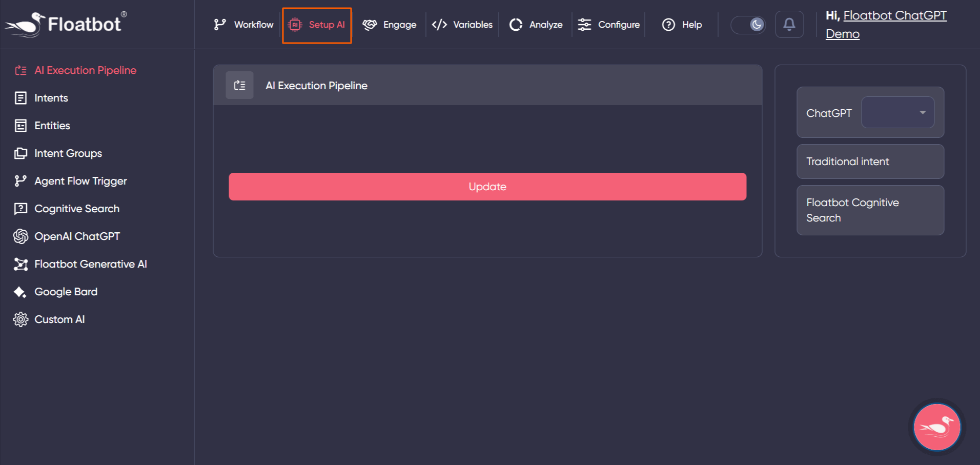This screenshot has height=465, width=980.
Task: Select the Floatbot Cognitive Search card
Action: coord(870,210)
